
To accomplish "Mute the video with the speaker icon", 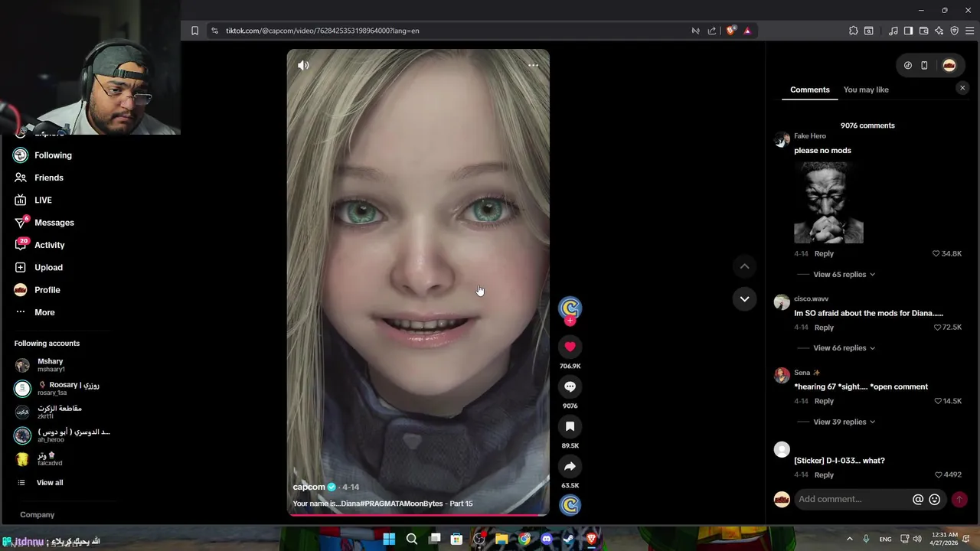I will [303, 66].
